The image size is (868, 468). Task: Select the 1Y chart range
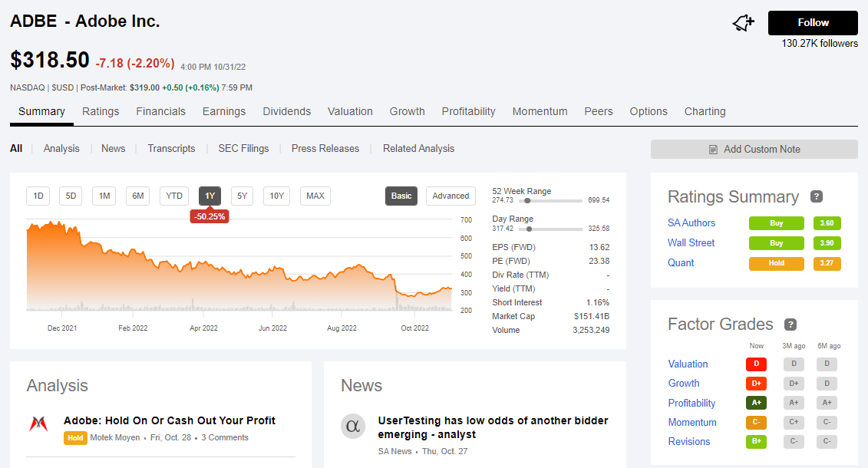click(x=210, y=196)
